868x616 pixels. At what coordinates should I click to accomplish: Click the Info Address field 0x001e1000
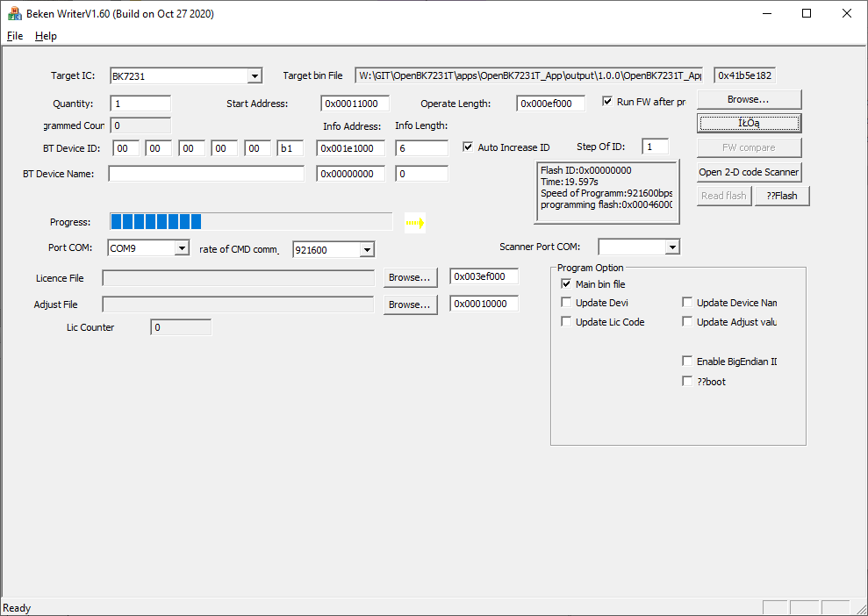(x=351, y=148)
